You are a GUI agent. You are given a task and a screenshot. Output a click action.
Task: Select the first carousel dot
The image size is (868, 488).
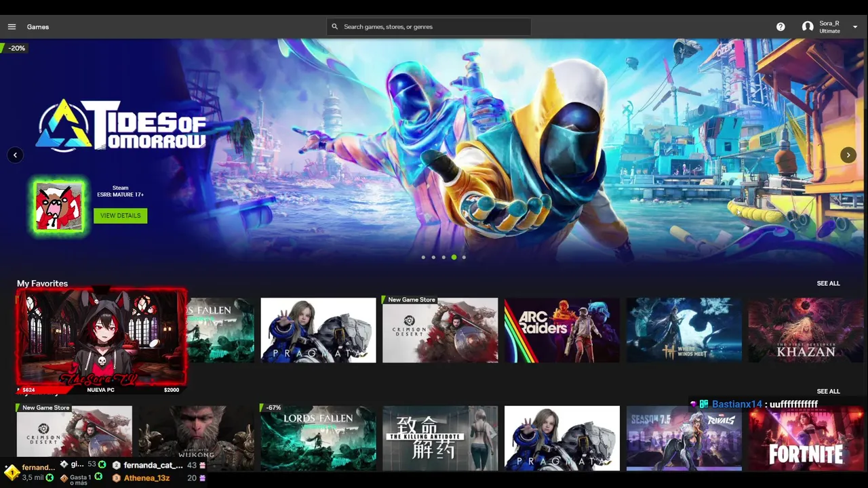click(423, 257)
